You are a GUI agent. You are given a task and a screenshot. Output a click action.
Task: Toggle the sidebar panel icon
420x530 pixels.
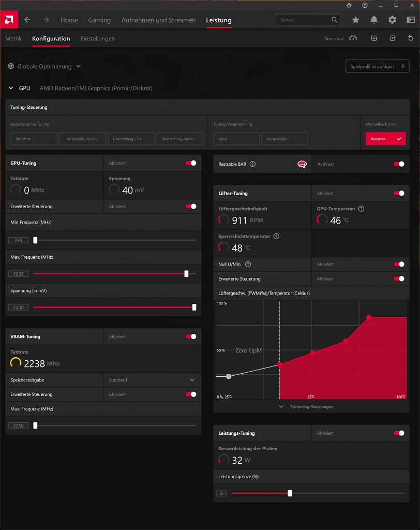click(411, 20)
